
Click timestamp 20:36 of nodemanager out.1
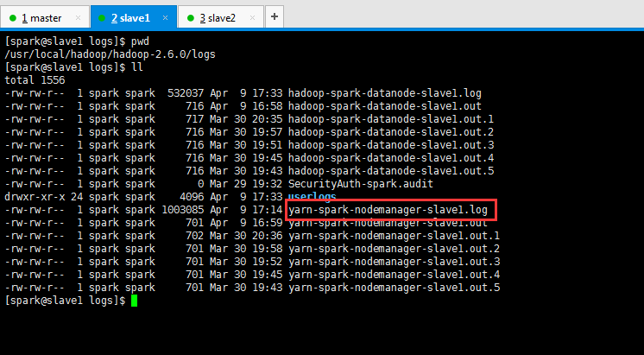pos(268,236)
